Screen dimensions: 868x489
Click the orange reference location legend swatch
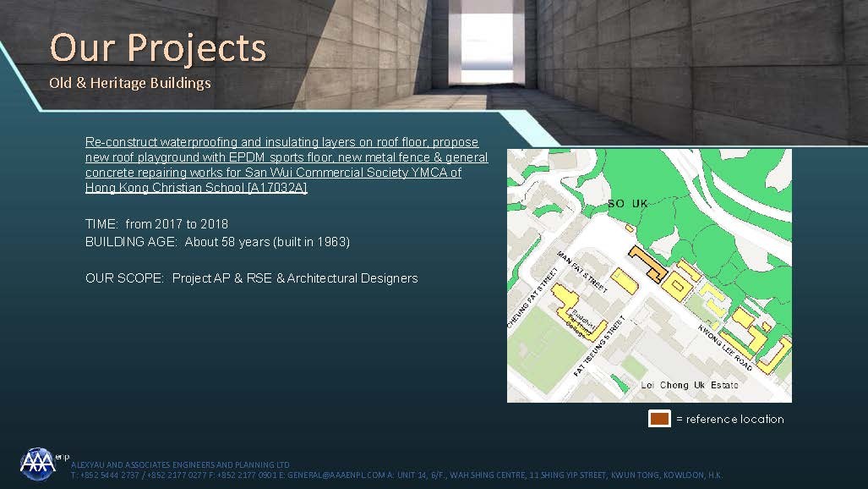[659, 419]
